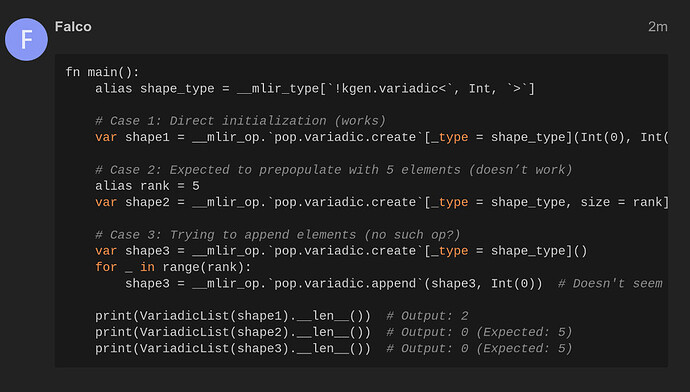
Task: Select the "# Doesn't seem" trailing comment
Action: tap(610, 284)
